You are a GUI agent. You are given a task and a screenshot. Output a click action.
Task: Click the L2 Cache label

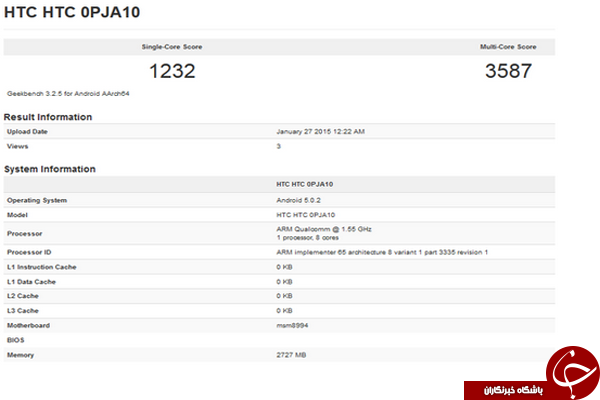pos(23,296)
